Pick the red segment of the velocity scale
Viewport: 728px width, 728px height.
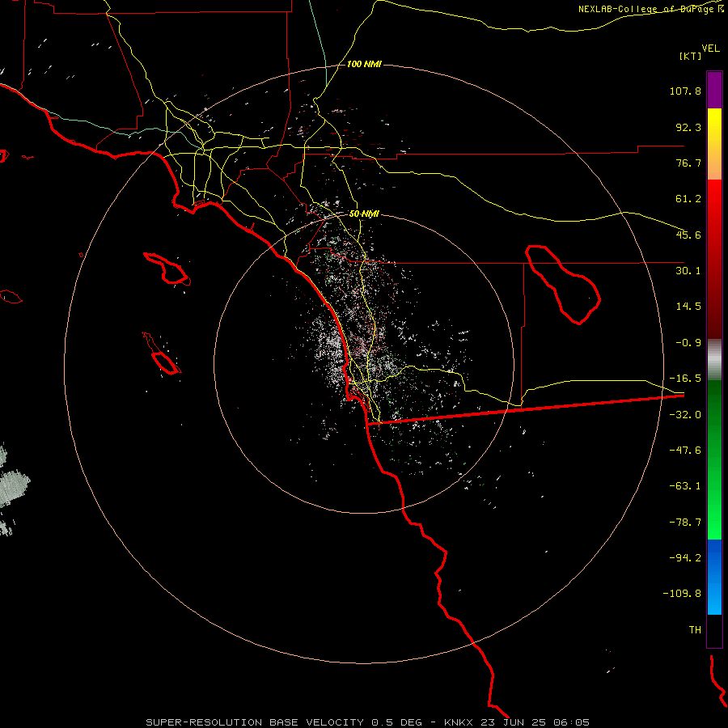tap(714, 259)
